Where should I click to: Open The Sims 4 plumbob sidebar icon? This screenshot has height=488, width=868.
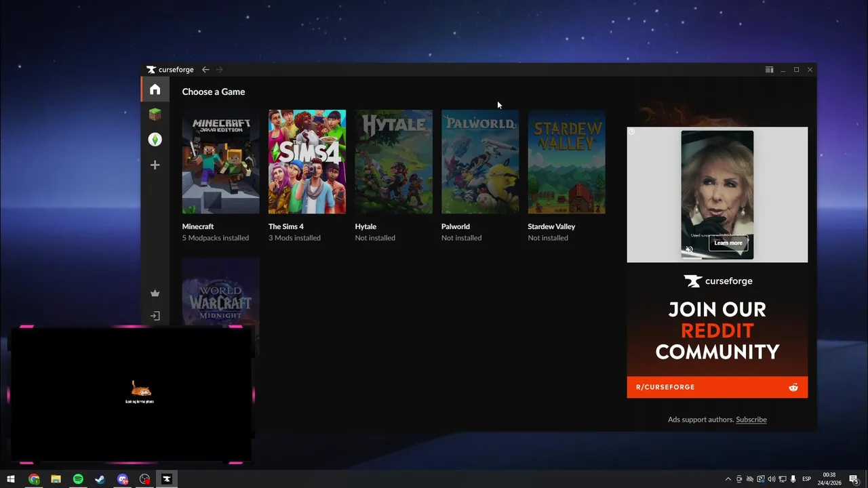(155, 140)
